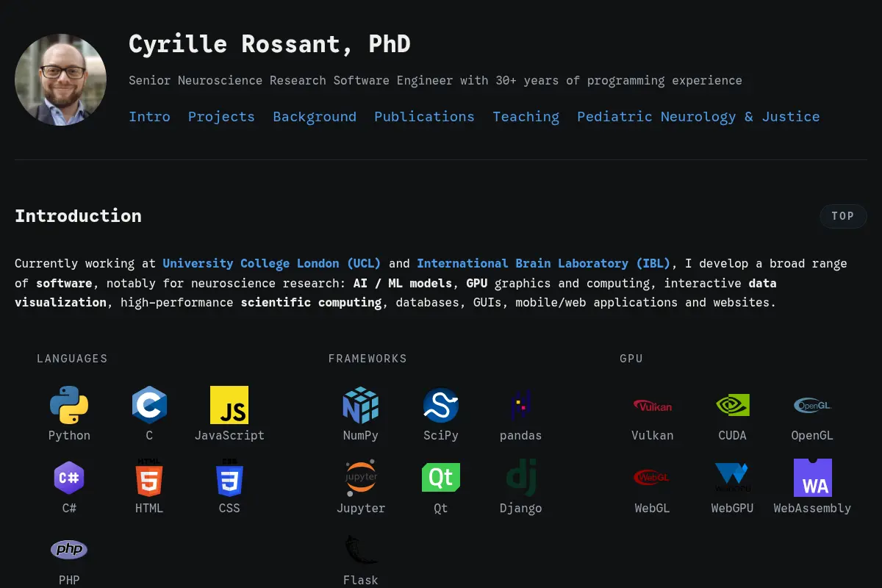Click the Django dj logo

click(520, 478)
